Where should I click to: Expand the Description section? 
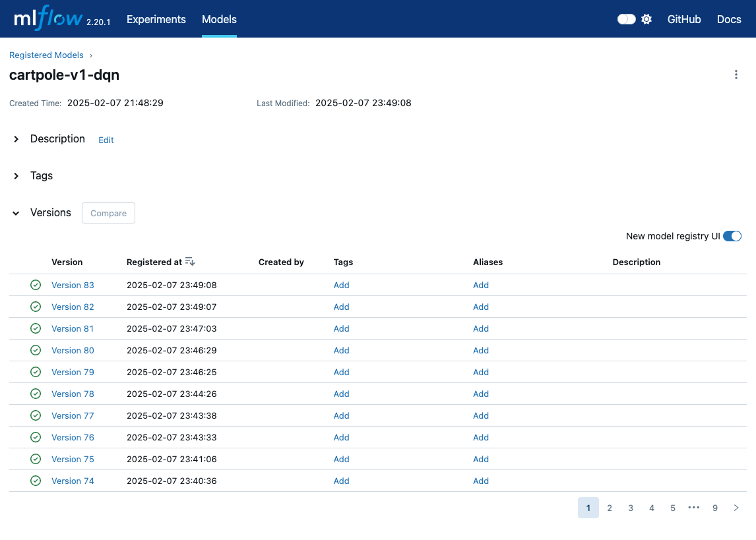[x=16, y=139]
